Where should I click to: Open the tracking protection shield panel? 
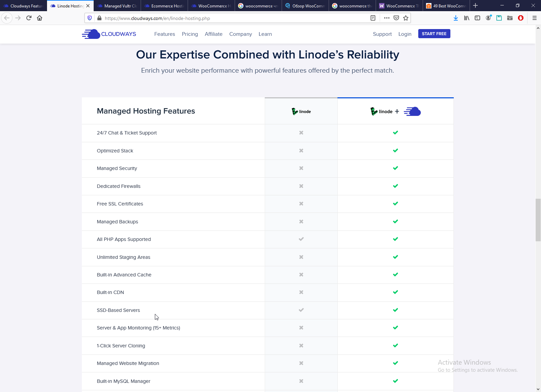click(90, 18)
